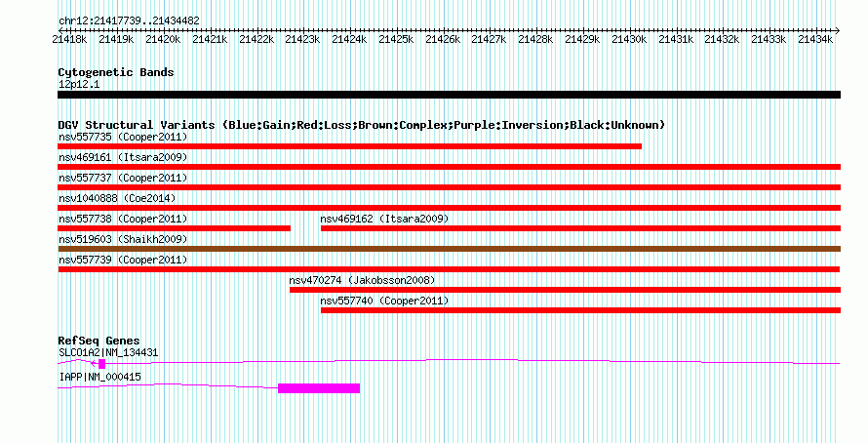Click the 21428k ruler tick label
This screenshot has width=868, height=443.
tap(535, 40)
